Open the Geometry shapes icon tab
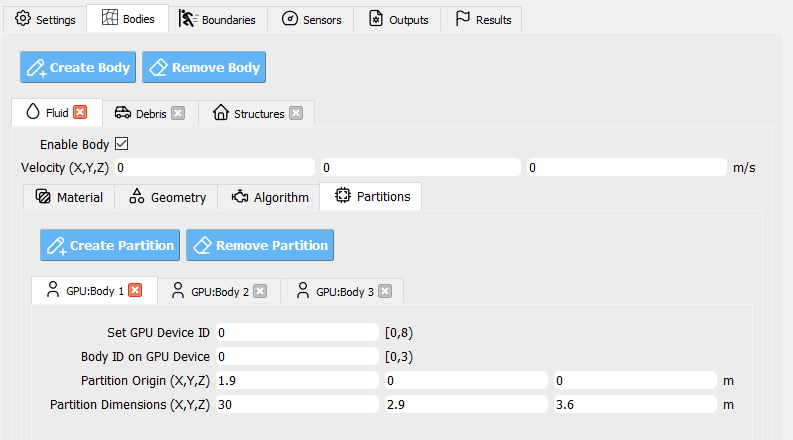Image resolution: width=793 pixels, height=440 pixels. (137, 196)
